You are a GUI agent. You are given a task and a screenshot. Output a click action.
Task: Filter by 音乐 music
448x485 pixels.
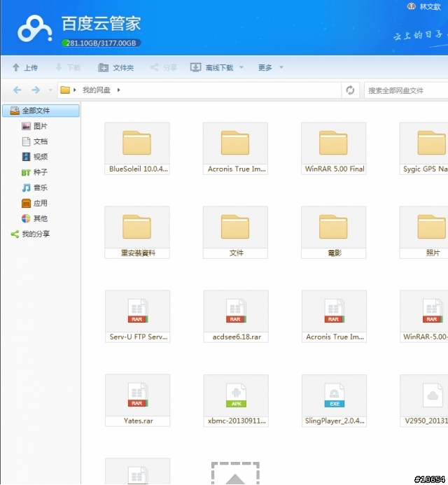coord(35,188)
